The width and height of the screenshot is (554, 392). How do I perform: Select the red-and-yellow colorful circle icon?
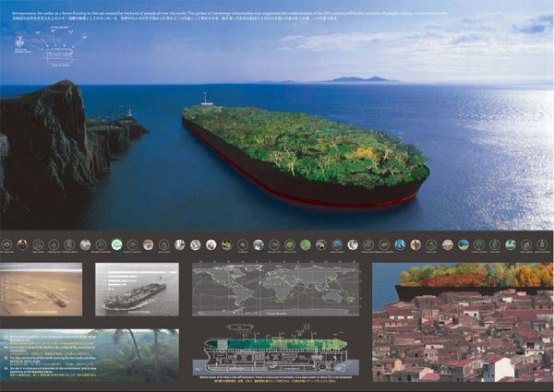(x=415, y=244)
